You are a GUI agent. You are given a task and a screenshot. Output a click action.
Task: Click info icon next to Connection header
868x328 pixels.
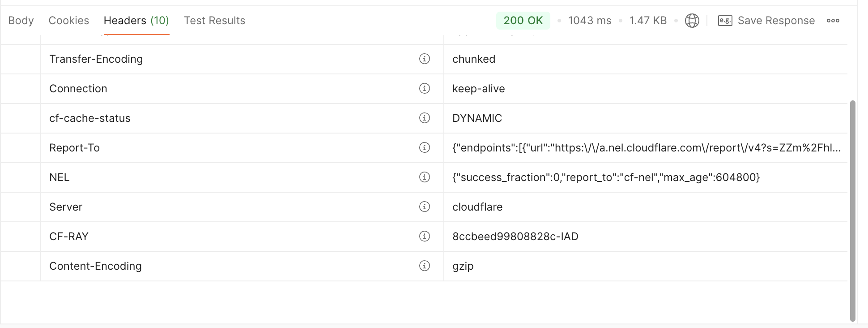[424, 88]
